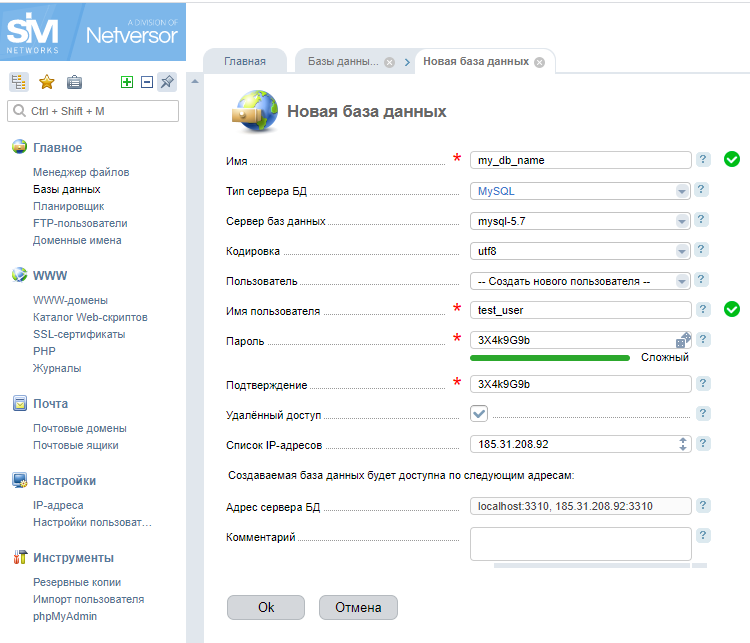Collapse the Главное sidebar section
This screenshot has height=643, width=750.
pos(57,148)
